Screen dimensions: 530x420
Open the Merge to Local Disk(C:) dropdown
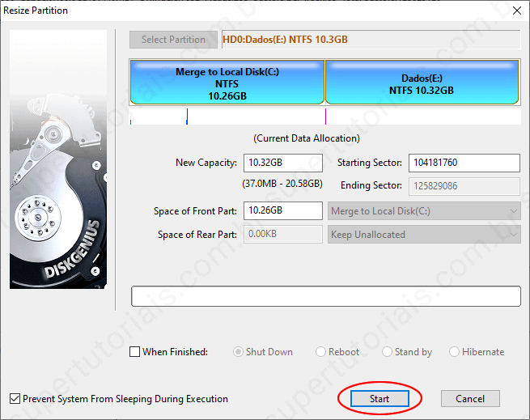point(424,211)
